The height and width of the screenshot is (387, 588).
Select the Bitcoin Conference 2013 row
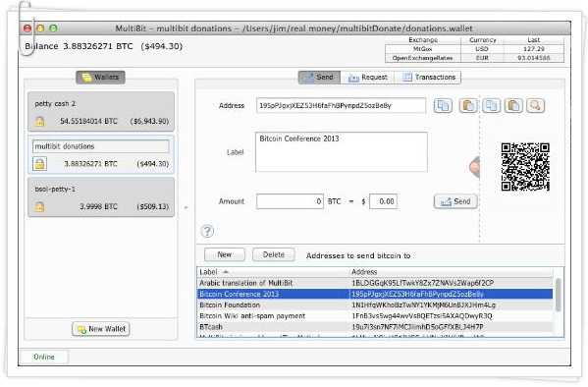(x=375, y=294)
